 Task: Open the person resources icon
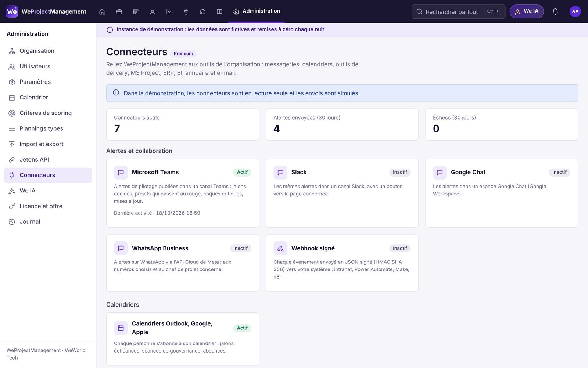153,12
